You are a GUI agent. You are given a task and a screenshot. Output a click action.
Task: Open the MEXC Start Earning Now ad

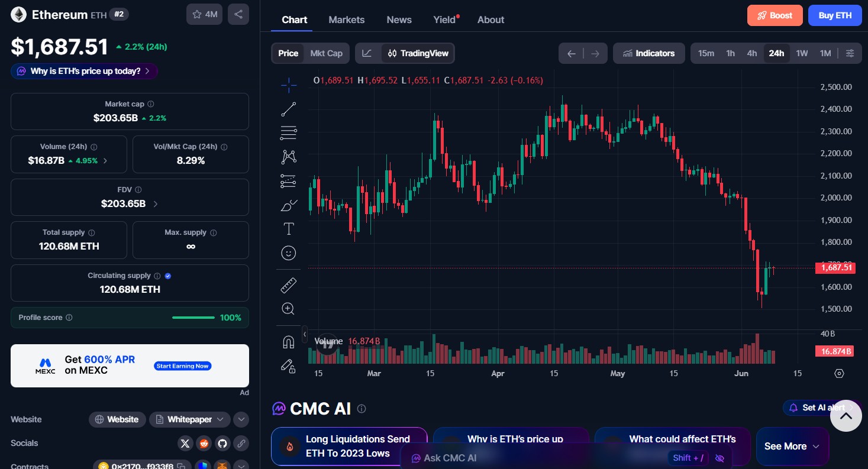click(x=183, y=366)
